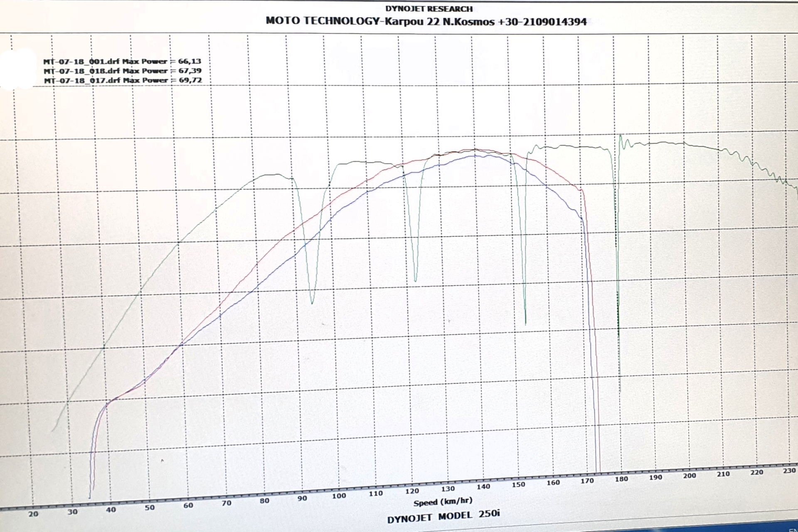Click the Speed (km/hr) axis label
The height and width of the screenshot is (532, 798).
pyautogui.click(x=443, y=502)
